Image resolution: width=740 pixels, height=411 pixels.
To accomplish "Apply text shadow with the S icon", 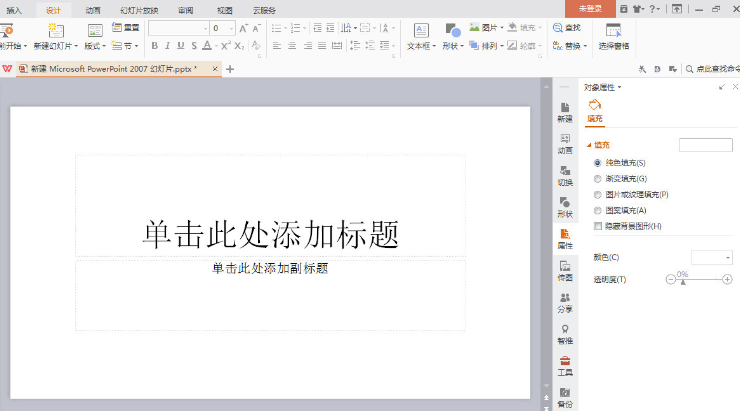I will (194, 46).
